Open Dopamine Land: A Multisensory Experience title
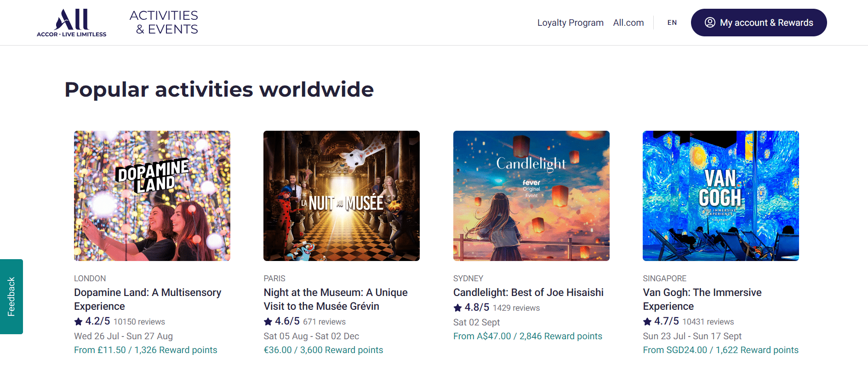Screen dimensions: 868x377 148,299
